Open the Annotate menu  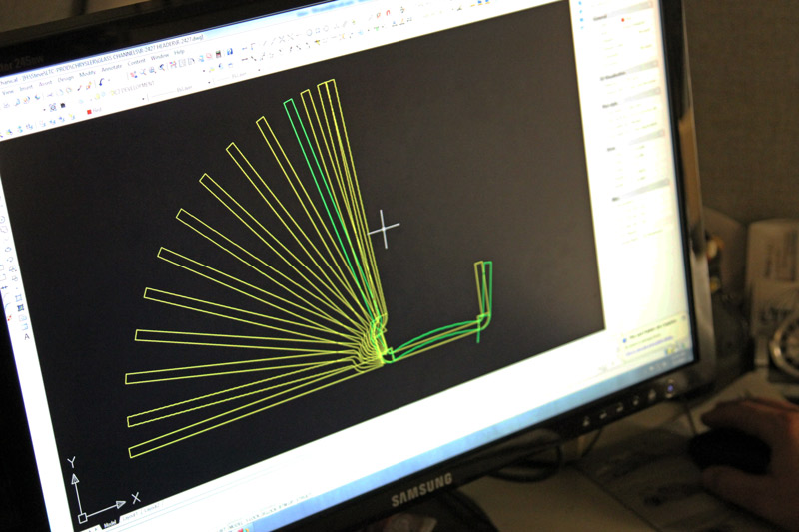112,68
